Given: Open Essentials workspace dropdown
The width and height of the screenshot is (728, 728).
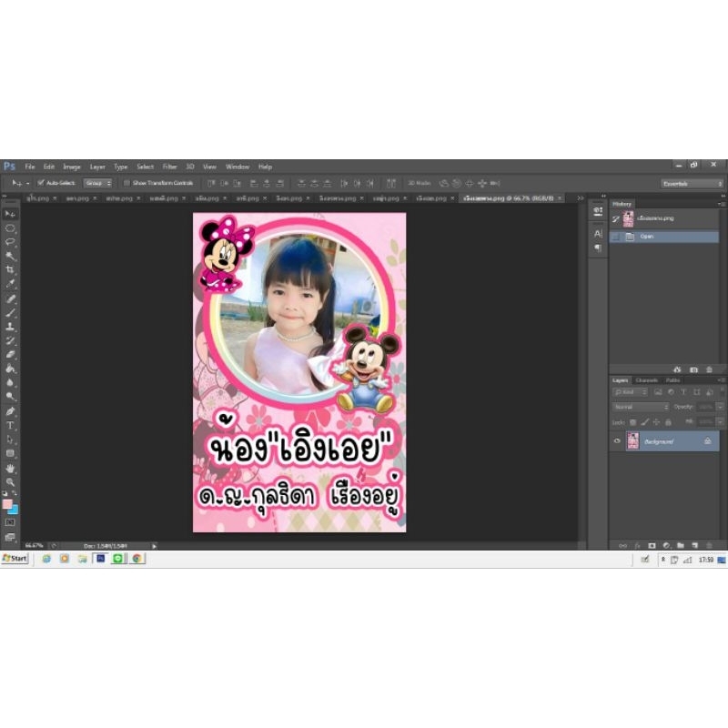Looking at the screenshot, I should click(692, 184).
